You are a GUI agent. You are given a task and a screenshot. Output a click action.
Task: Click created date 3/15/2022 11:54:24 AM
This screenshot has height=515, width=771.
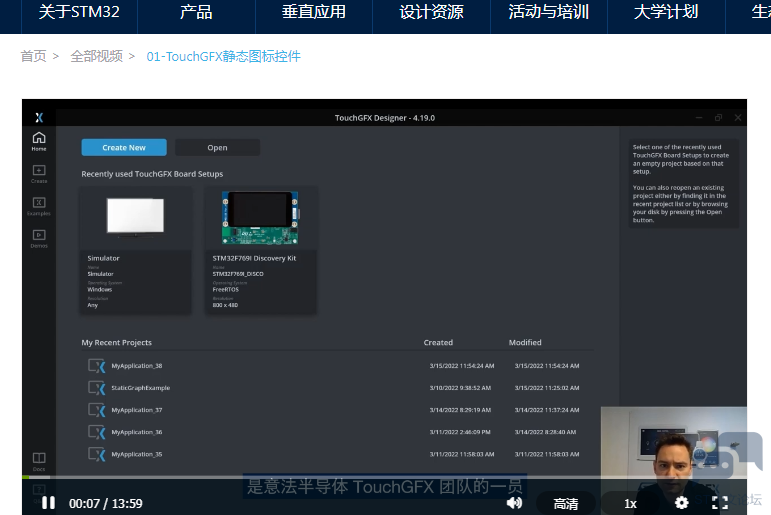coord(462,366)
